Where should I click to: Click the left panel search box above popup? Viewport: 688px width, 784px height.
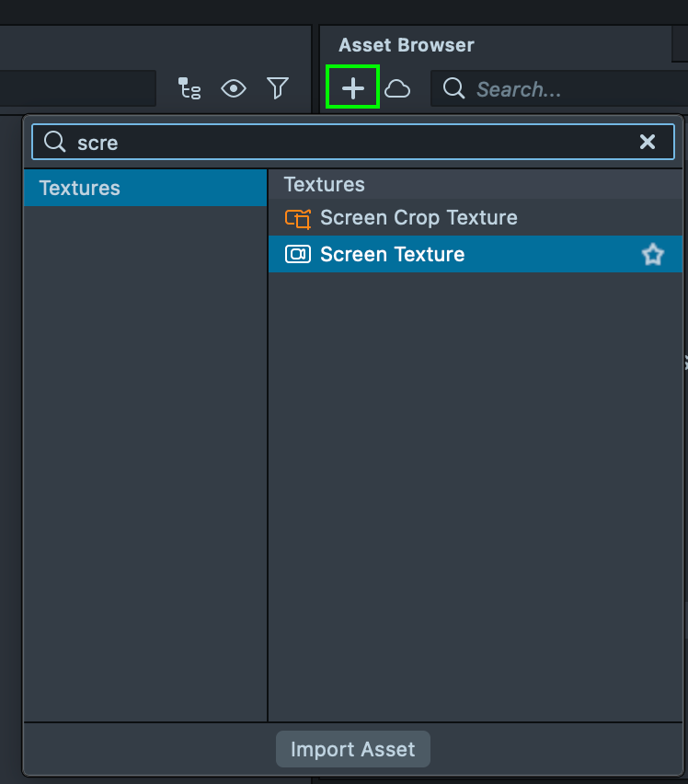pos(78,89)
